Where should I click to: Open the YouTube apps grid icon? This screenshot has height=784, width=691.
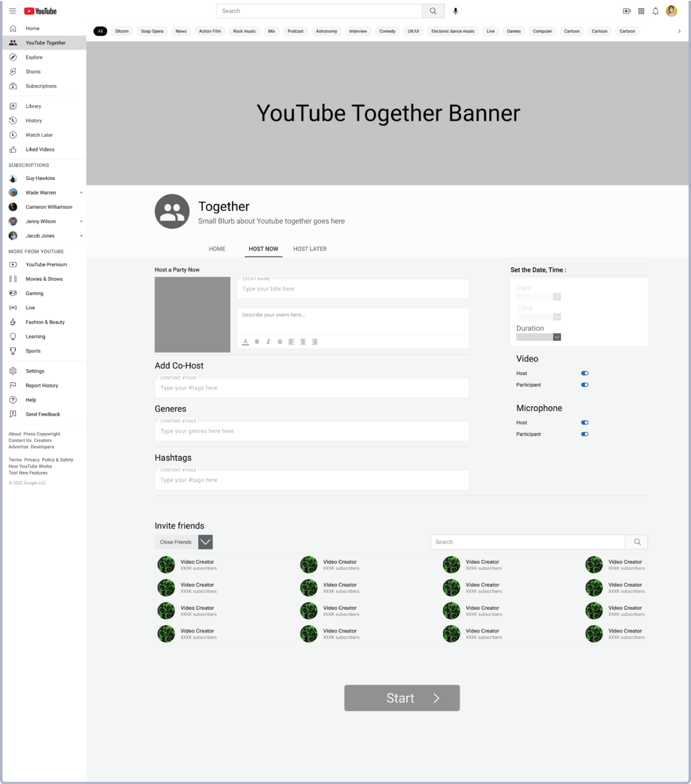coord(641,11)
